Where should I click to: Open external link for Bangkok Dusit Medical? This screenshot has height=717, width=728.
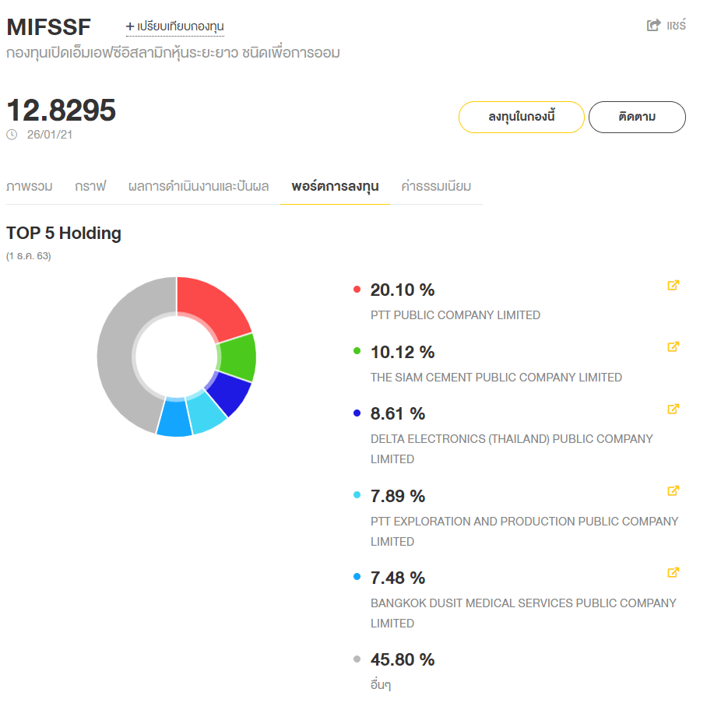tap(673, 572)
